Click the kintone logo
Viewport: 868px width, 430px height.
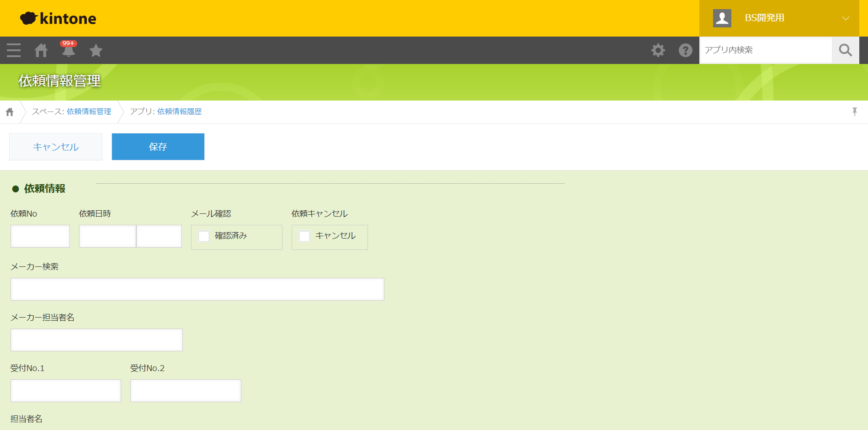point(58,18)
